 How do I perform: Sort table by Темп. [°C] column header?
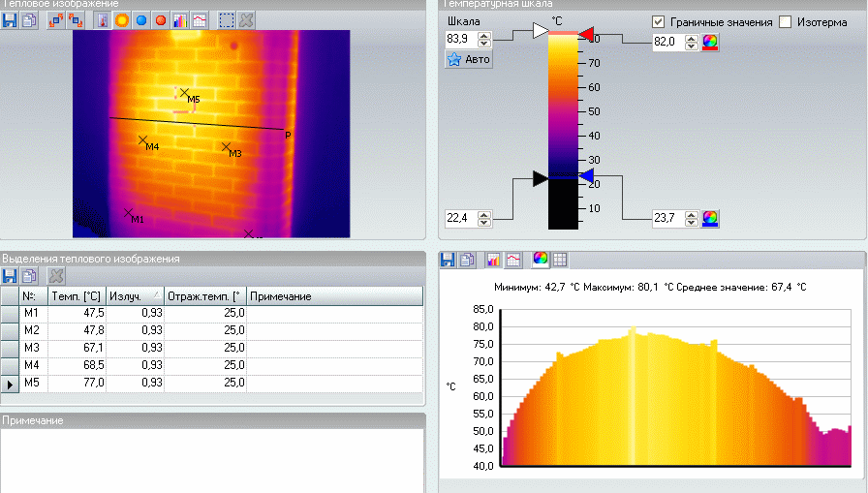(76, 295)
